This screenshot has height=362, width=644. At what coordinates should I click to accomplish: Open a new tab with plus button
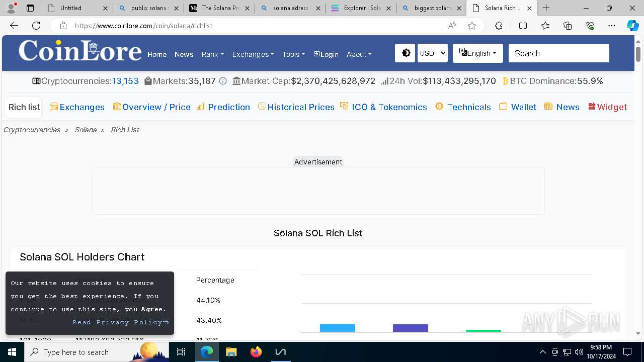546,8
